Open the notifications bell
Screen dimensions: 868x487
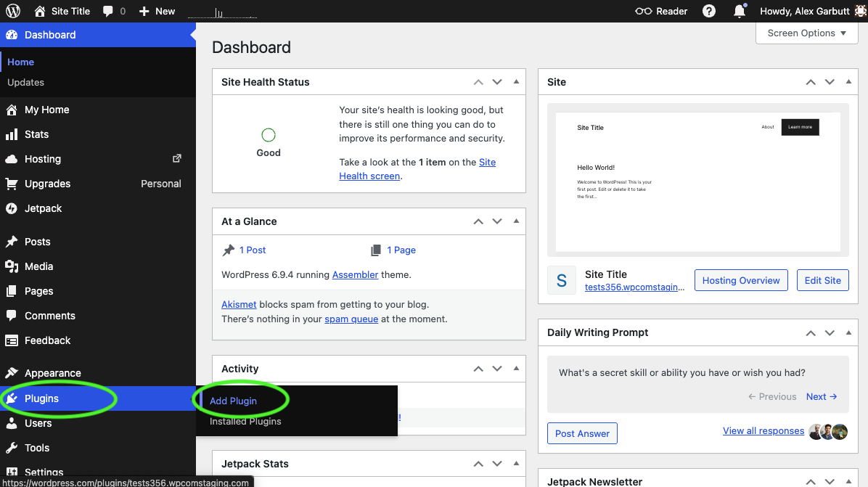point(740,11)
